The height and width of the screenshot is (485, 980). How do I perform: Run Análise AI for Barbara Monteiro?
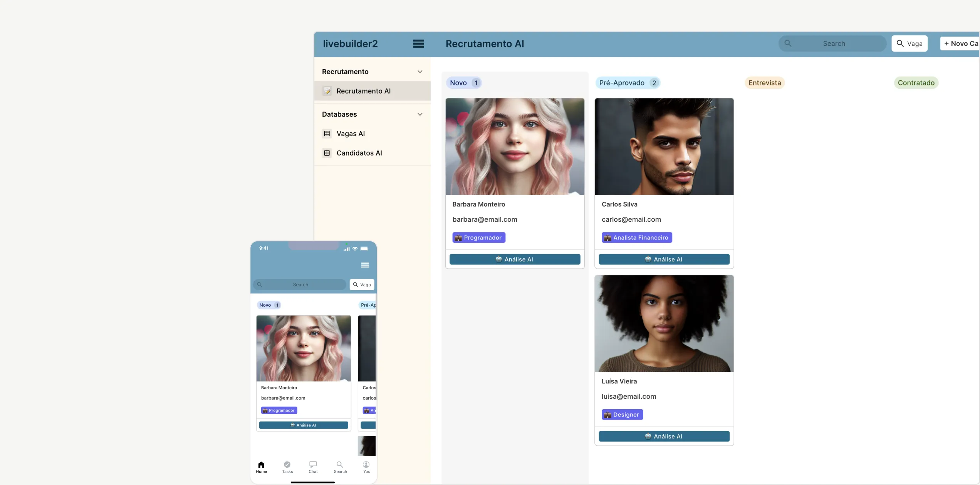tap(515, 259)
